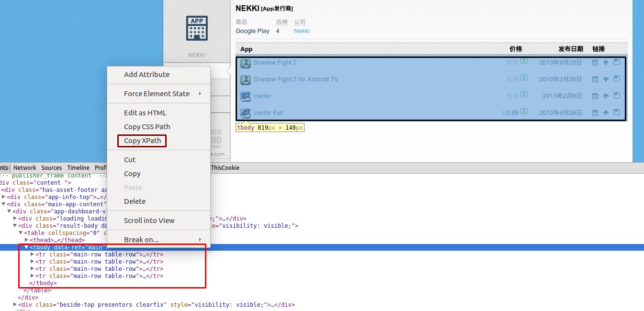The height and width of the screenshot is (311, 644).
Task: Click the up arrow icon in the 2013年2月8日 row
Action: coord(606,96)
